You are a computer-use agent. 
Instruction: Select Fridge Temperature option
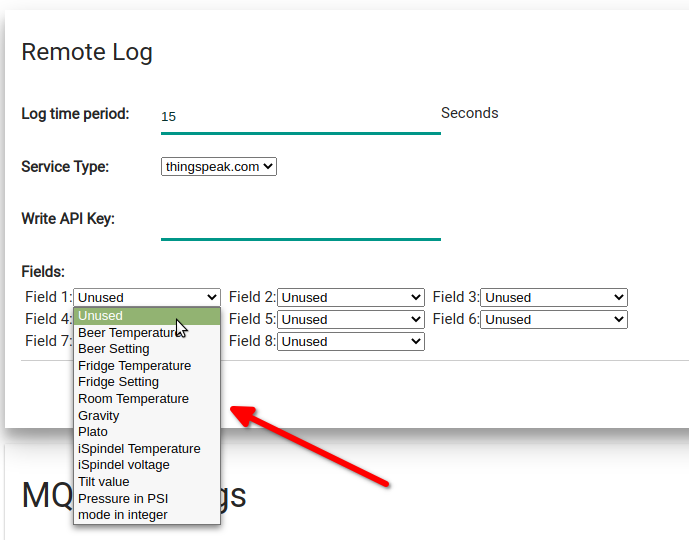pos(147,366)
